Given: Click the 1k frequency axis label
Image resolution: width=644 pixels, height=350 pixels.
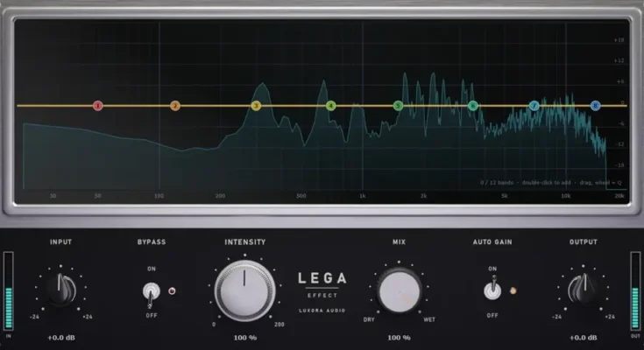Looking at the screenshot, I should click(362, 196).
